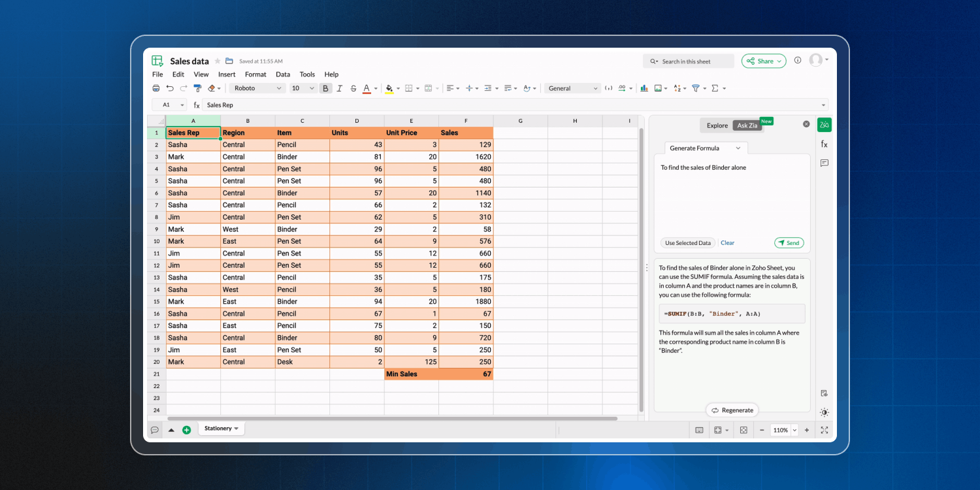Toggle strikethrough formatting
Screen dimensions: 980x490
click(x=353, y=88)
